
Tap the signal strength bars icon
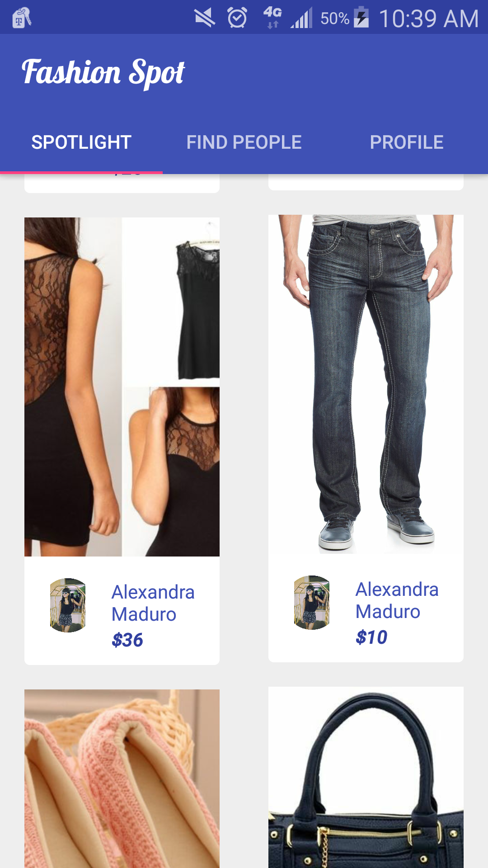click(x=301, y=18)
